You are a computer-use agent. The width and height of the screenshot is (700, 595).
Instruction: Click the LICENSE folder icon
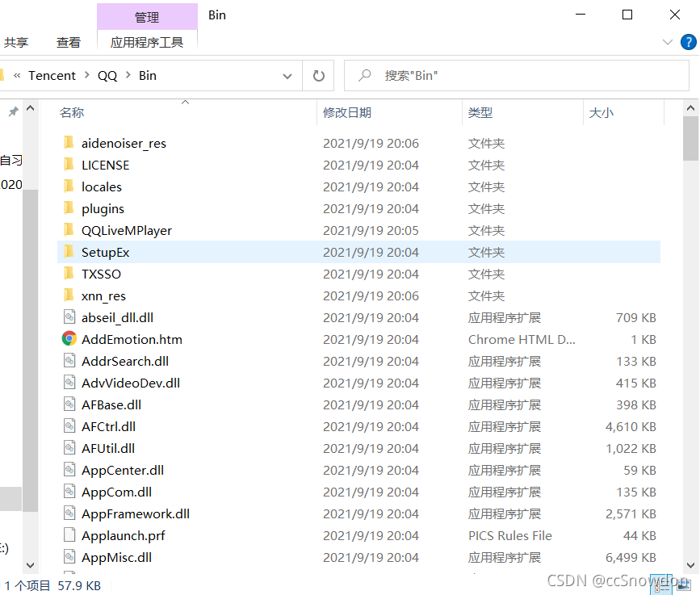click(69, 165)
